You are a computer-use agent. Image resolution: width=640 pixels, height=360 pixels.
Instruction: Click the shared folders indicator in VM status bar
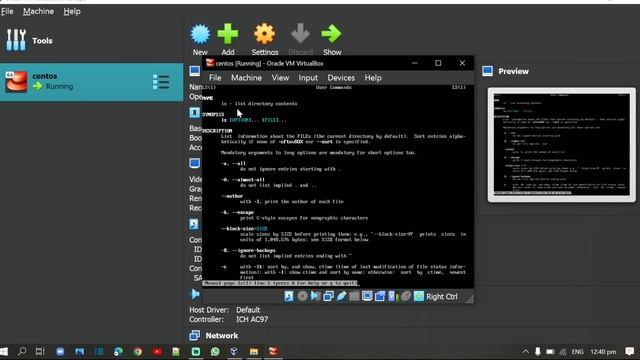(354, 296)
